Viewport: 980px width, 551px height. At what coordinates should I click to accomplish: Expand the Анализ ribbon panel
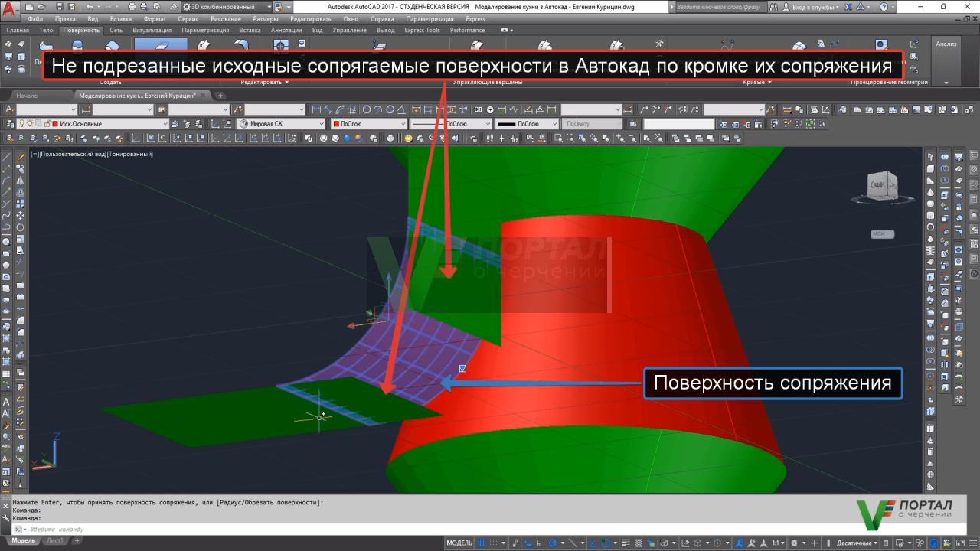(x=946, y=83)
